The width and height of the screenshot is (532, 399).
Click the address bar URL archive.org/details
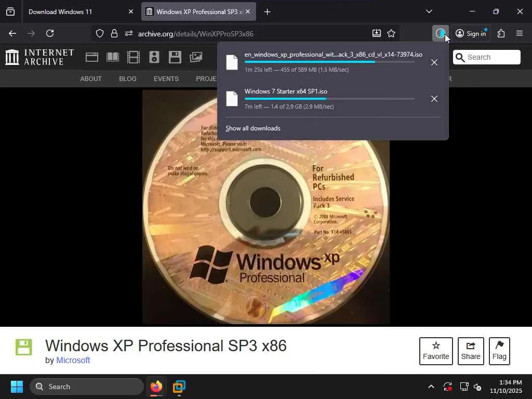[195, 34]
